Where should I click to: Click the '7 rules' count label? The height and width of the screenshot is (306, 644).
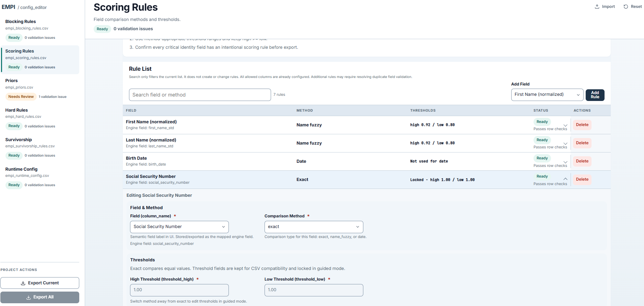tap(279, 95)
